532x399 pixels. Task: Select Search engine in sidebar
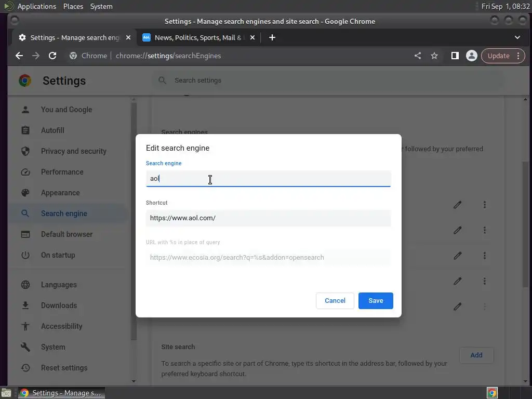[x=64, y=214]
